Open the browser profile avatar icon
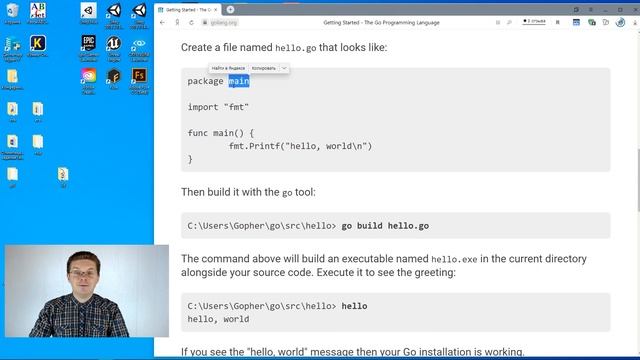Screen dimensions: 640x360 point(620,22)
